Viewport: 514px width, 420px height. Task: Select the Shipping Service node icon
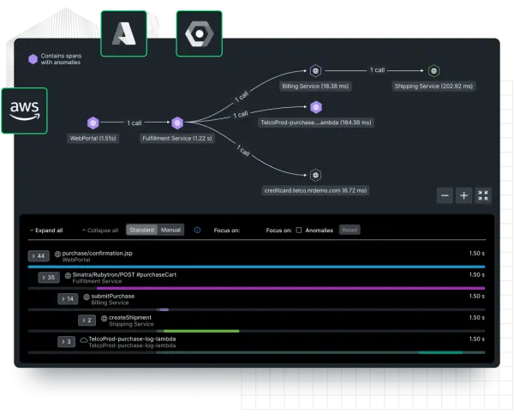click(x=433, y=71)
